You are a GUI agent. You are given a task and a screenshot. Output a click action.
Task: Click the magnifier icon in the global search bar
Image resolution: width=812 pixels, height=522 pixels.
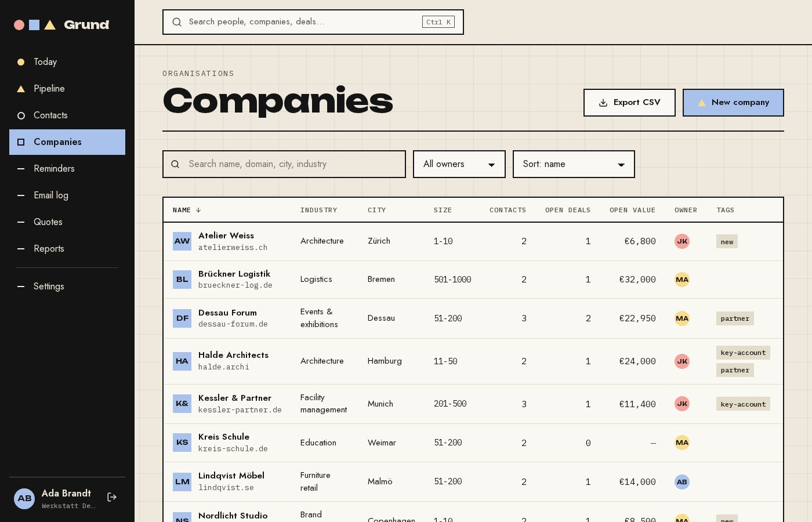[x=177, y=22]
